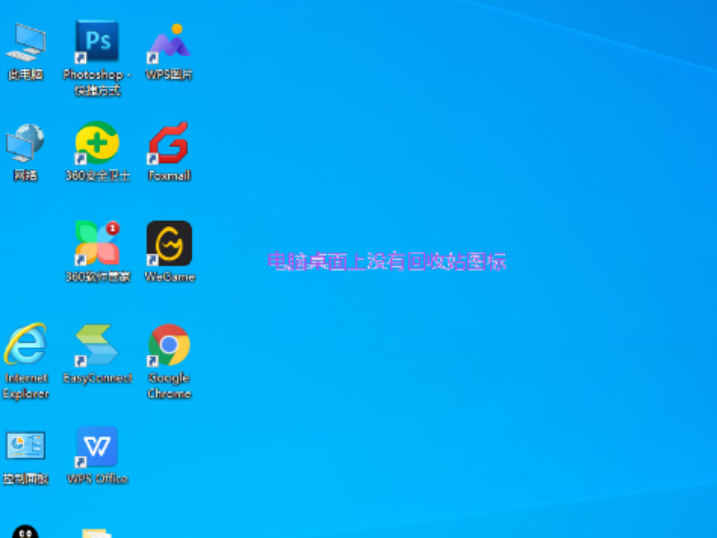Click the WPS图片 label text
717x538 pixels.
(169, 75)
